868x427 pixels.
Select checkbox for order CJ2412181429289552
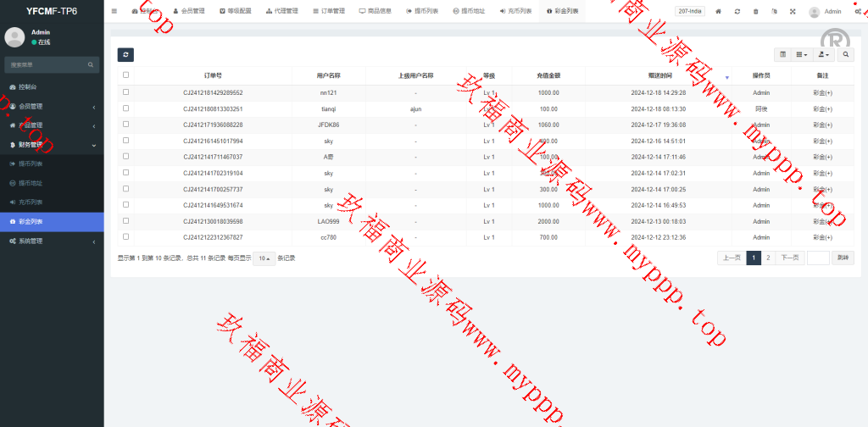point(126,91)
